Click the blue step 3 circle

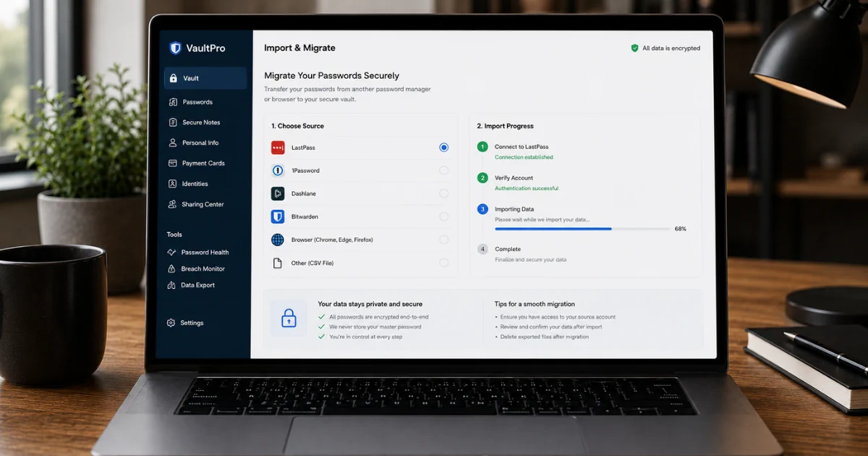(482, 209)
